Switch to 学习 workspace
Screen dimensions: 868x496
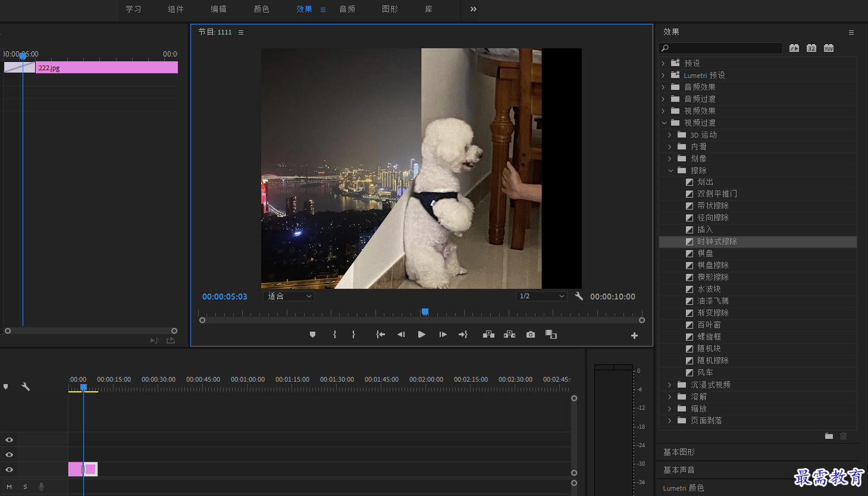coord(134,9)
